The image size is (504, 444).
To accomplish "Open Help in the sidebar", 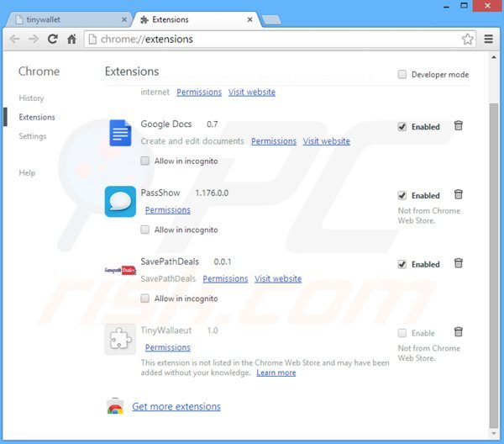I will [x=27, y=172].
